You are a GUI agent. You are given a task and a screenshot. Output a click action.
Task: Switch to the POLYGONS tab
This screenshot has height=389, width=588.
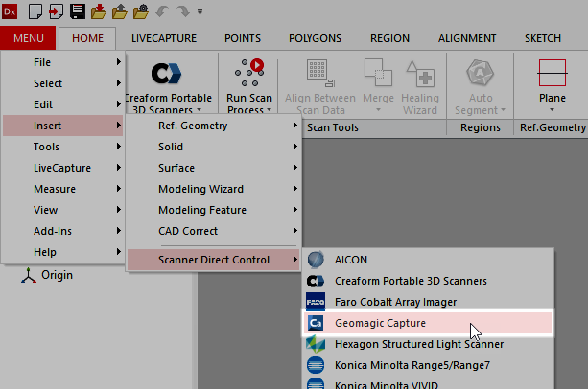[x=315, y=38]
